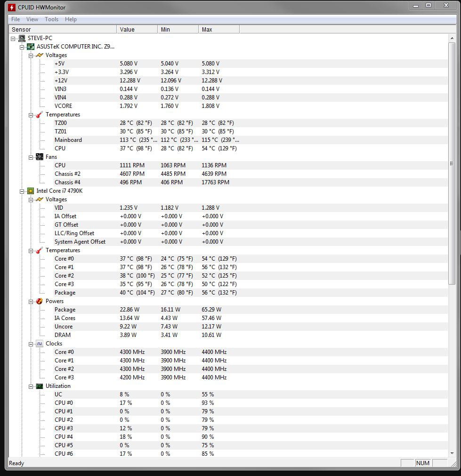This screenshot has height=476, width=461.
Task: Open the File menu
Action: point(16,19)
